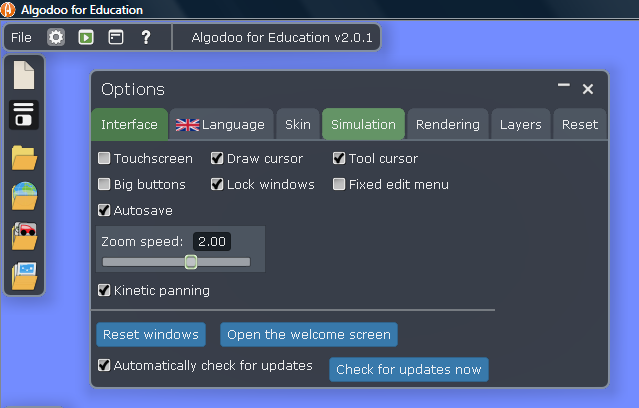Toggle the Tool cursor checkbox

coord(339,158)
